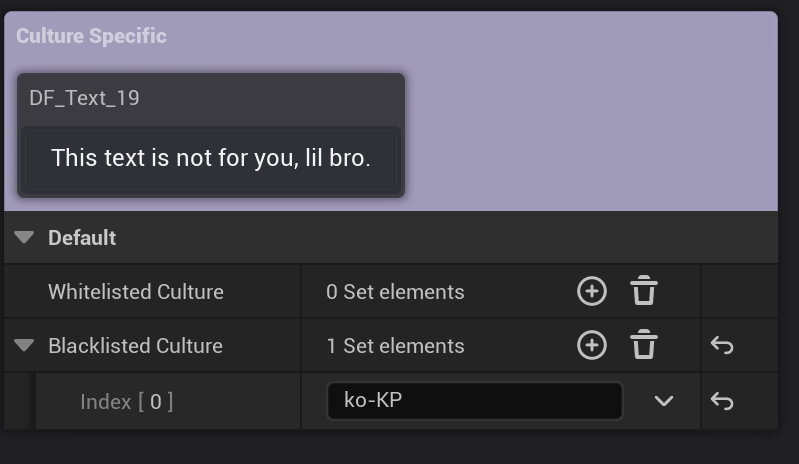Collapse the Blacklisted Culture set elements

[x=24, y=346]
